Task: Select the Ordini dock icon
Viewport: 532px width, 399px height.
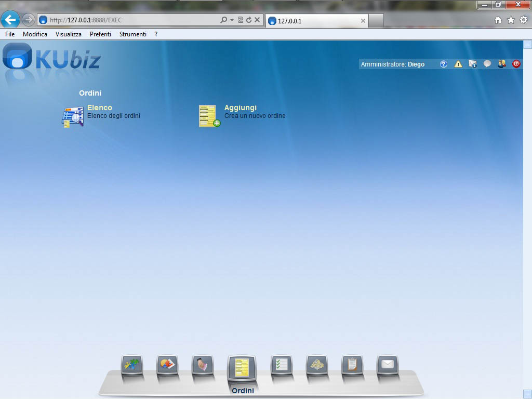Action: (x=242, y=367)
